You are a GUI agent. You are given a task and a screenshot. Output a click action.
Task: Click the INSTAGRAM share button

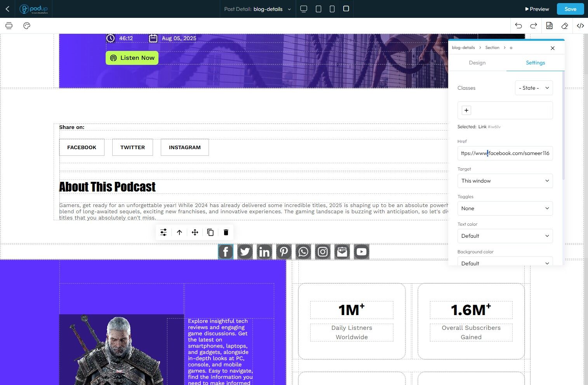tap(185, 147)
